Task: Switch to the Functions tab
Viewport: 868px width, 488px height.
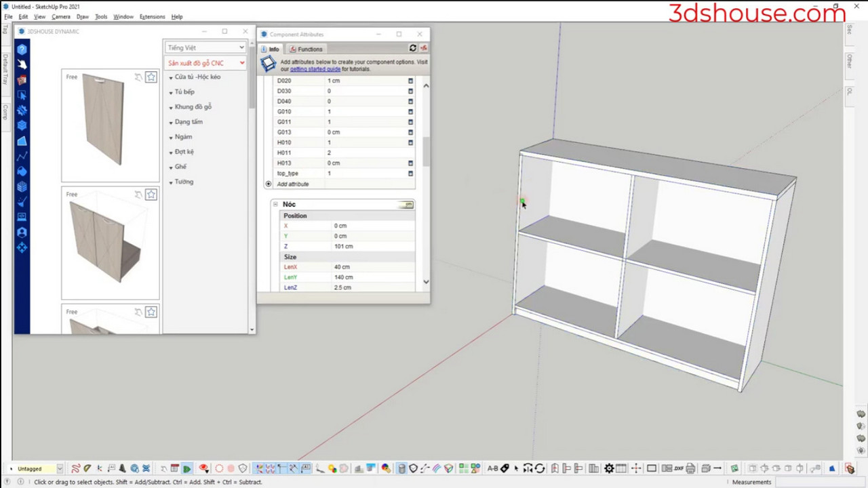Action: (305, 49)
